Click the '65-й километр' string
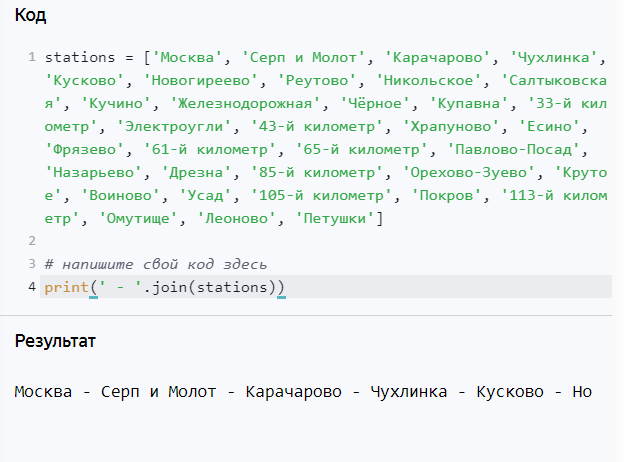The width and height of the screenshot is (624, 462). [361, 150]
